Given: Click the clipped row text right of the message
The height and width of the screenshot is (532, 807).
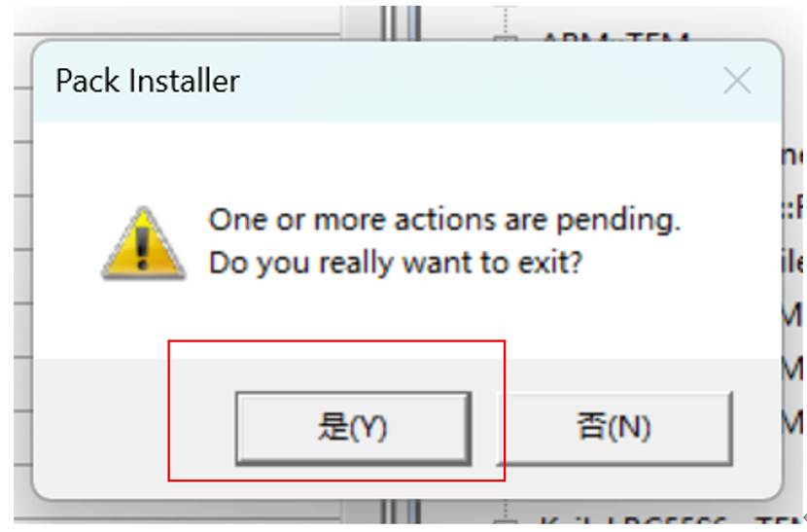Looking at the screenshot, I should (791, 208).
